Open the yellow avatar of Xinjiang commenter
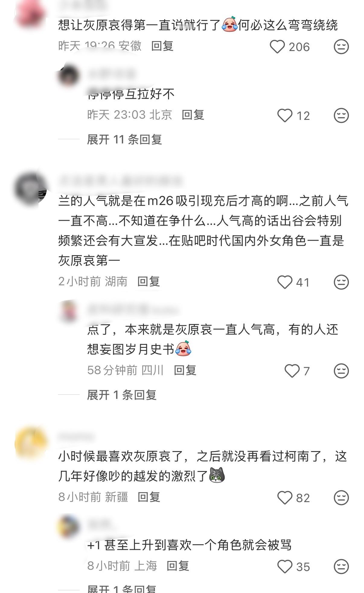 (31, 443)
